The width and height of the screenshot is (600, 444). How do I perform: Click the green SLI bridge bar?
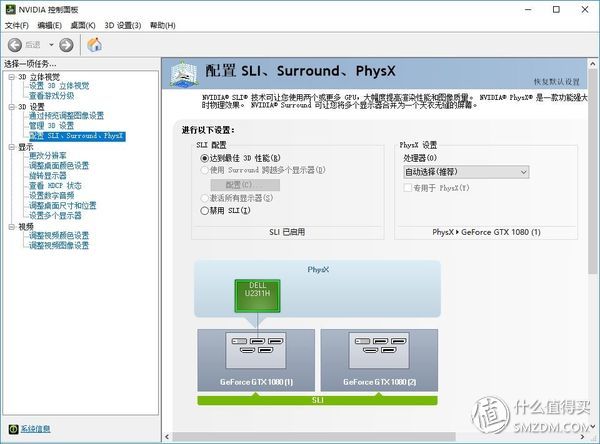pos(317,400)
